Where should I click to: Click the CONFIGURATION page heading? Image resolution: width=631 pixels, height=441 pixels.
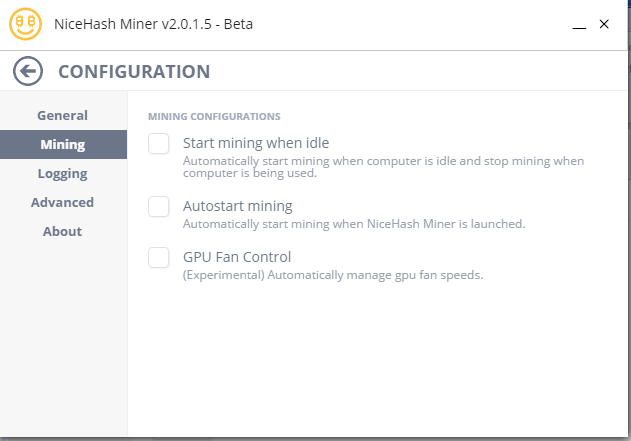click(x=134, y=71)
